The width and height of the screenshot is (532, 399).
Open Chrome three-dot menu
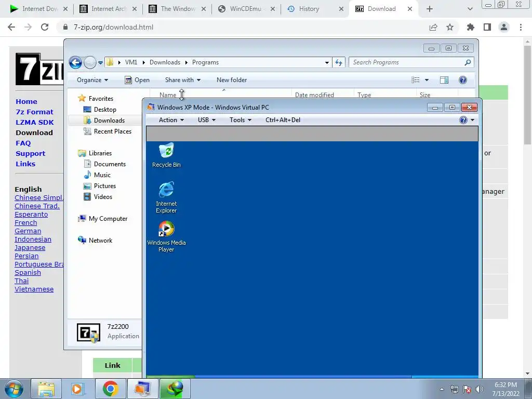coord(521,27)
